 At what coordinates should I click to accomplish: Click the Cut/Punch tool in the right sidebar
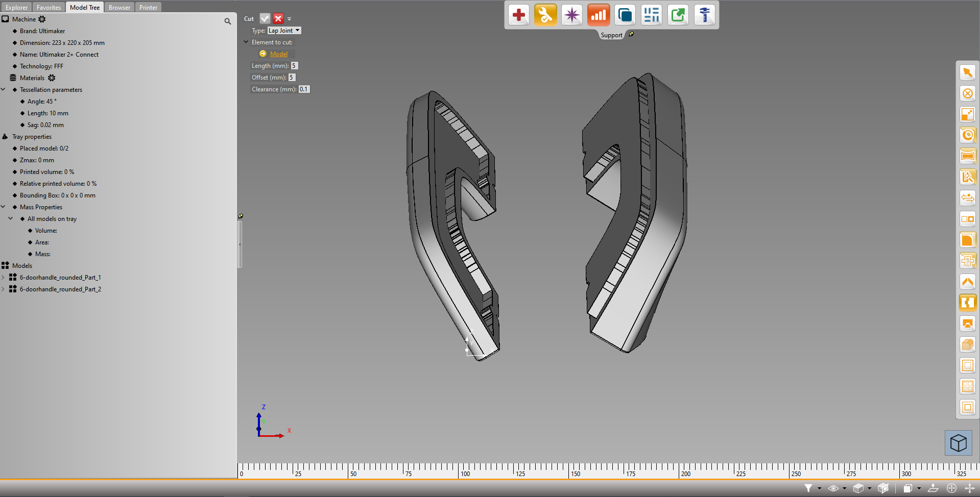click(967, 303)
